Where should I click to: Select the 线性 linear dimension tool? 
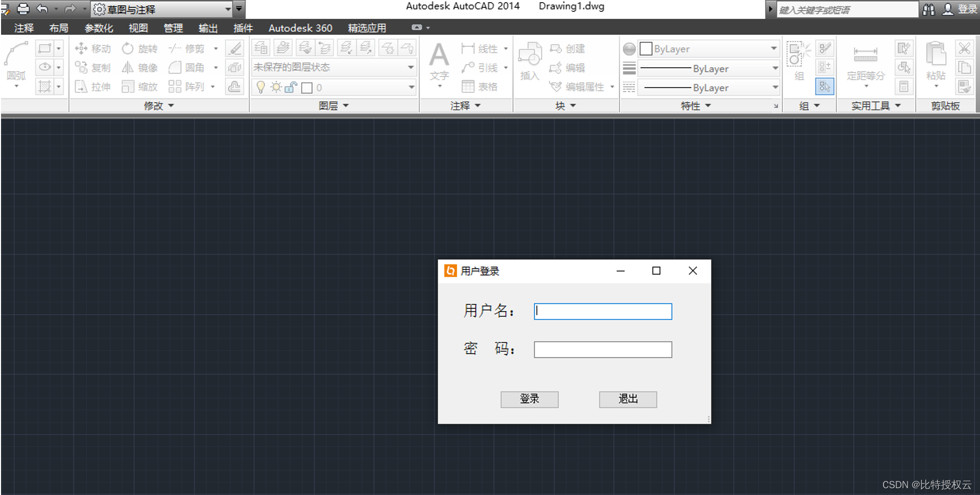[x=480, y=48]
